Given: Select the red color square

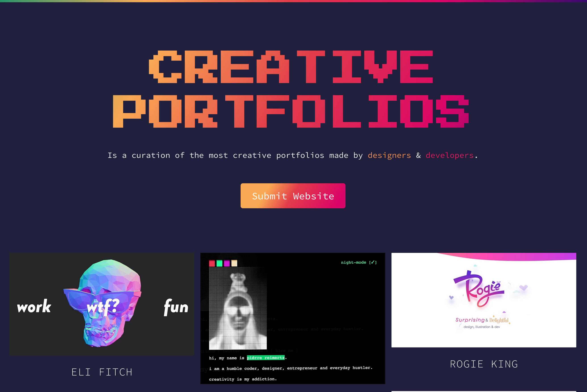Looking at the screenshot, I should (x=212, y=263).
